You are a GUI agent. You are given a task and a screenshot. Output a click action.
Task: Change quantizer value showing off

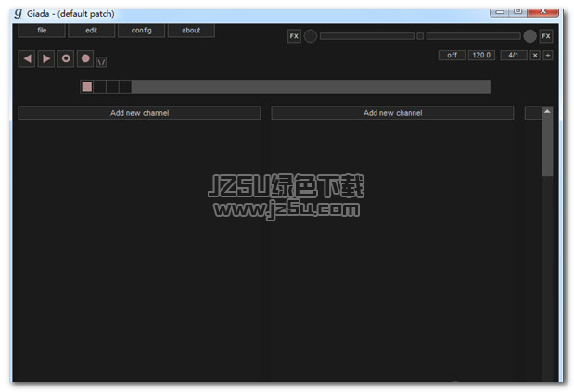pyautogui.click(x=453, y=56)
